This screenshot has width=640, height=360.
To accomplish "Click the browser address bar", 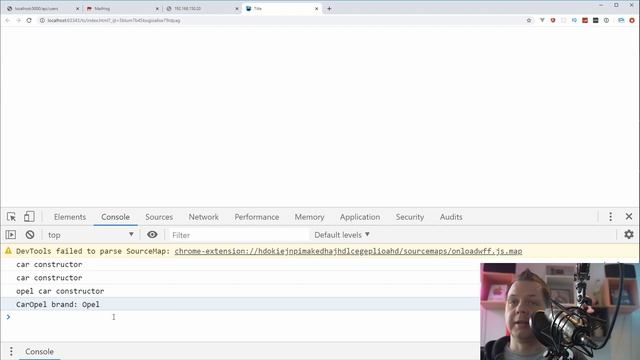I will [x=282, y=20].
